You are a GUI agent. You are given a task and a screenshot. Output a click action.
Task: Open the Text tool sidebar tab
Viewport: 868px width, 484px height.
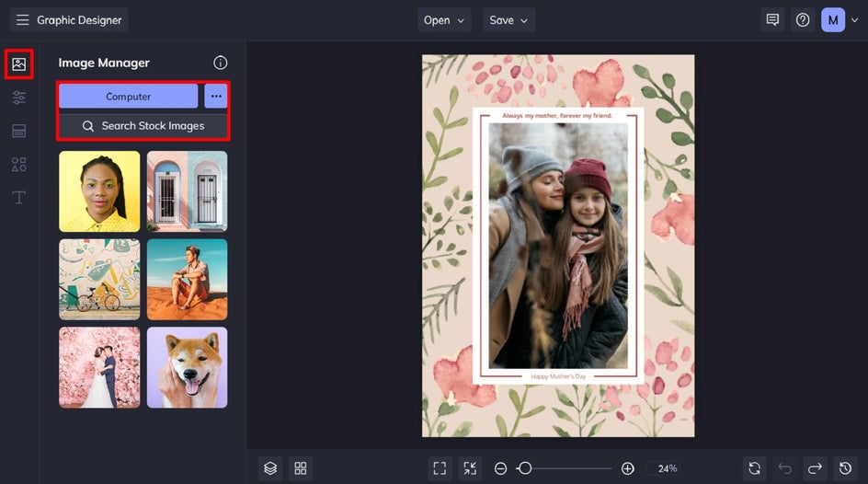[18, 197]
